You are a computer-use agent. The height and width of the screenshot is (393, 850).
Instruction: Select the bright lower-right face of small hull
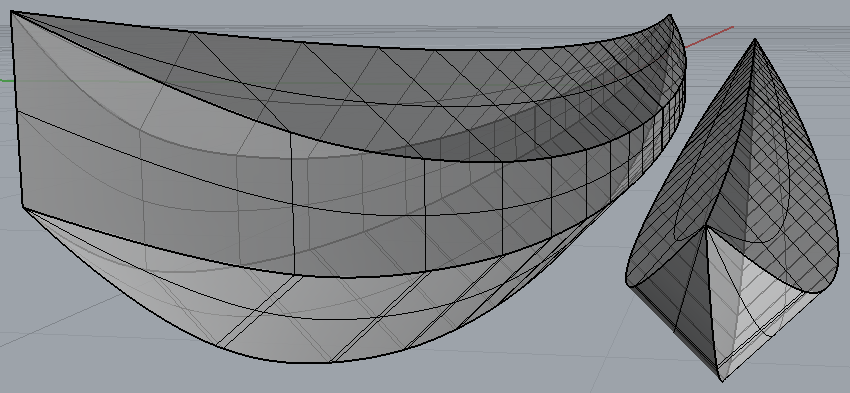tap(759, 304)
